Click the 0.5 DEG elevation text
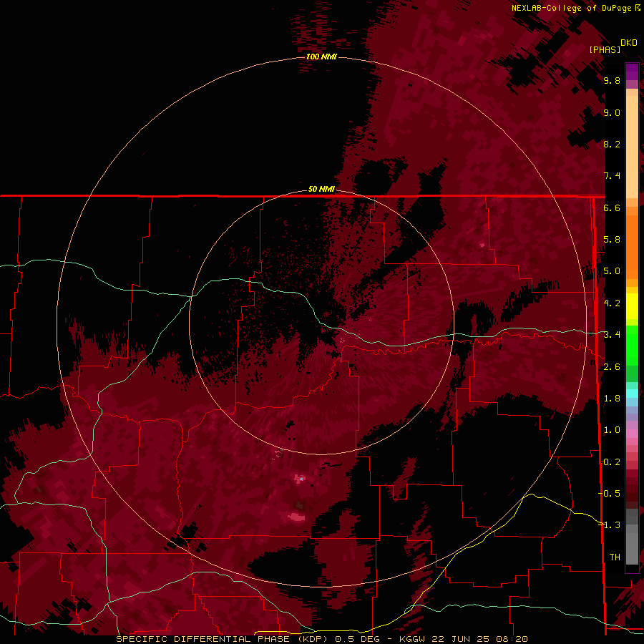 [358, 639]
